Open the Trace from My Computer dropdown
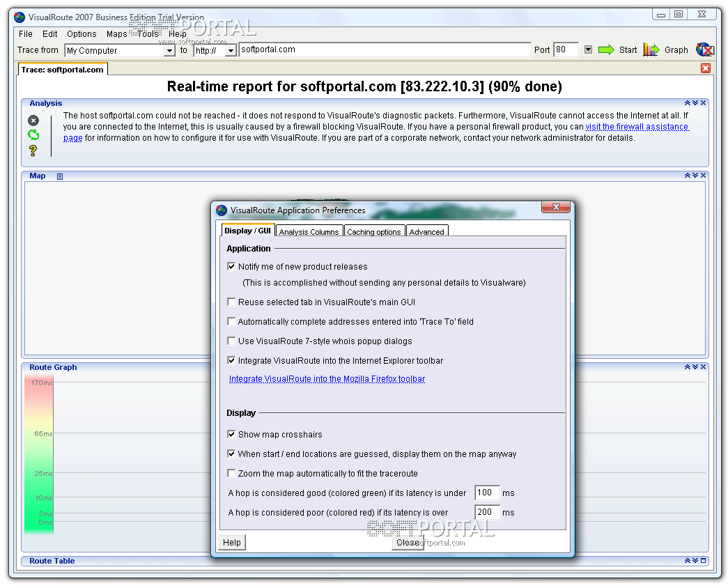Viewport: 728px width, 588px height. tap(169, 51)
